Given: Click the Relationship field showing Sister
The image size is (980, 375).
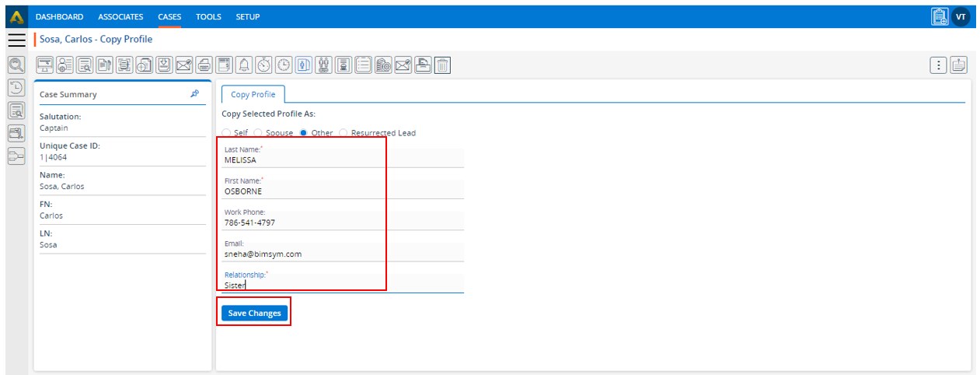Looking at the screenshot, I should pos(342,286).
